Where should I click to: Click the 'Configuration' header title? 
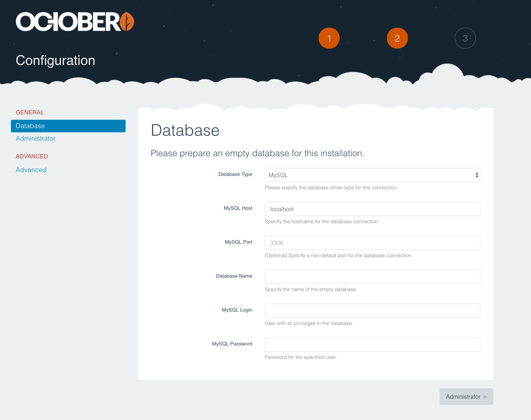tap(55, 61)
